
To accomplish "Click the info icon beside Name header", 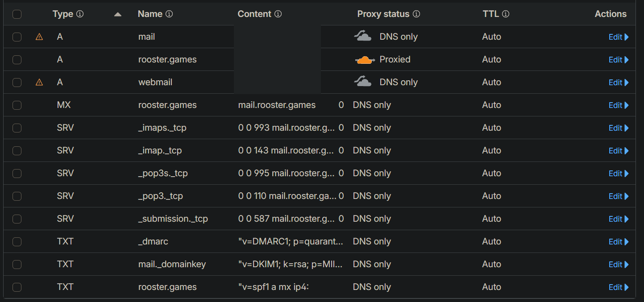I will (x=169, y=14).
